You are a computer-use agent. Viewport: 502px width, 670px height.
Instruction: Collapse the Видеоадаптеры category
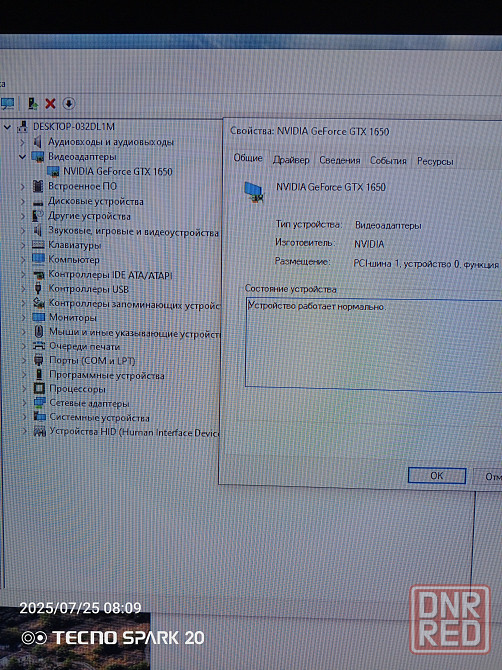click(x=22, y=157)
